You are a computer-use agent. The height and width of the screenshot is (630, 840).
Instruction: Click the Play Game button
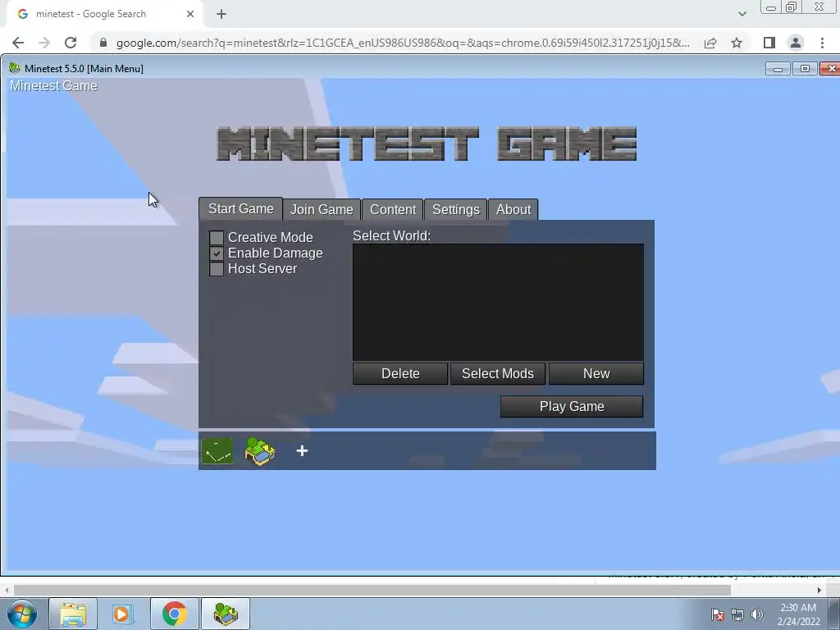[x=572, y=407]
